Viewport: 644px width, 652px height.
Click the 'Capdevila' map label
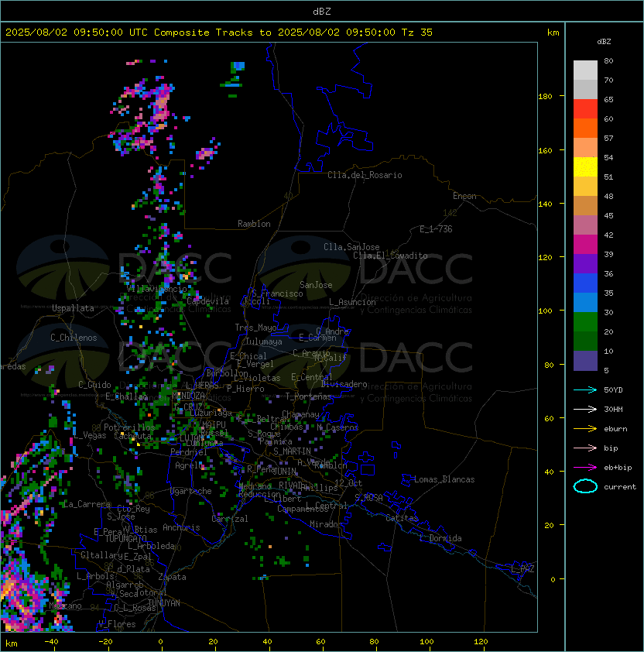point(207,301)
